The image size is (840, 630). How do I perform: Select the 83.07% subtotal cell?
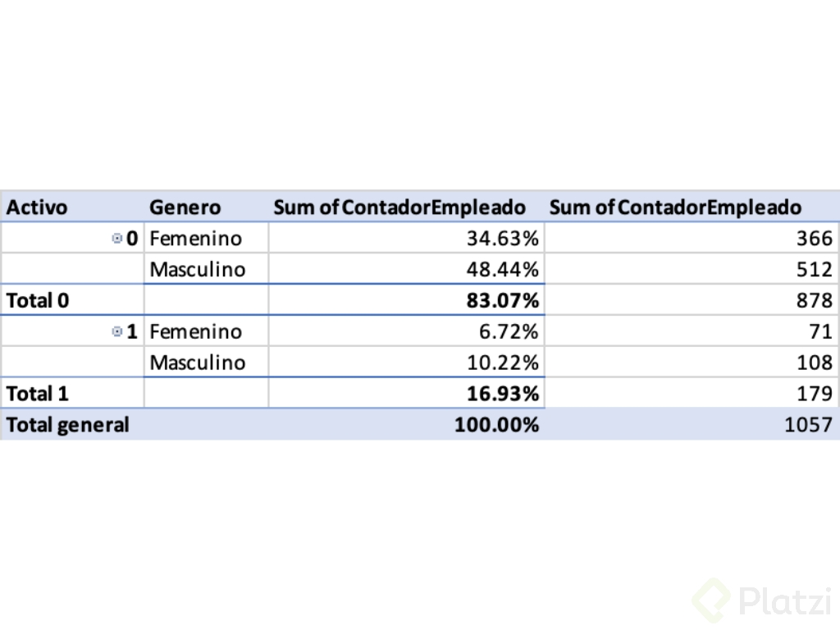point(502,300)
